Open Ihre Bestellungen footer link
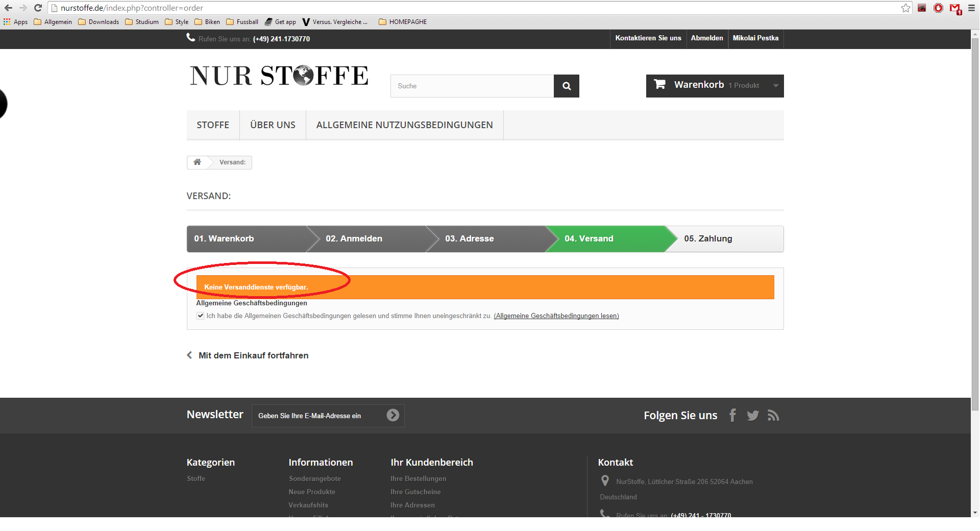 pyautogui.click(x=419, y=478)
